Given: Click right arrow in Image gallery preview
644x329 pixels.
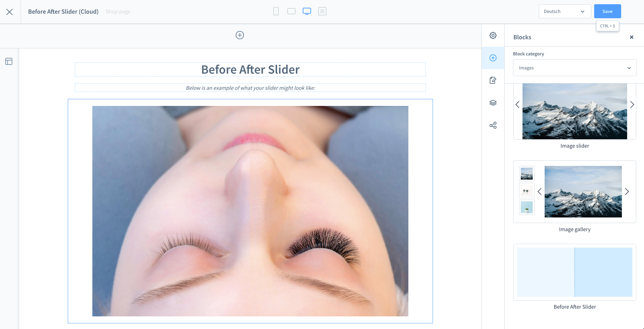Looking at the screenshot, I should [x=627, y=192].
